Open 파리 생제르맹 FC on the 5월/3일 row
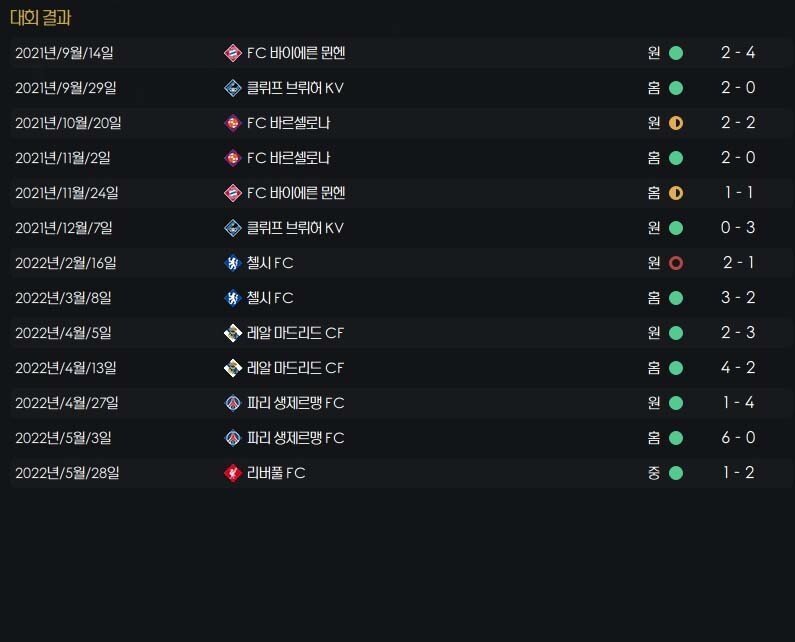This screenshot has height=642, width=795. 295,438
